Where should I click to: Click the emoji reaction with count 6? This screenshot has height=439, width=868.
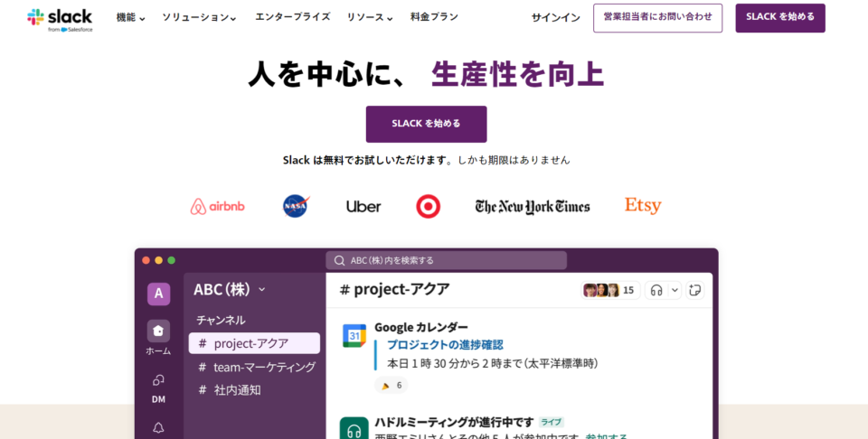pos(392,386)
